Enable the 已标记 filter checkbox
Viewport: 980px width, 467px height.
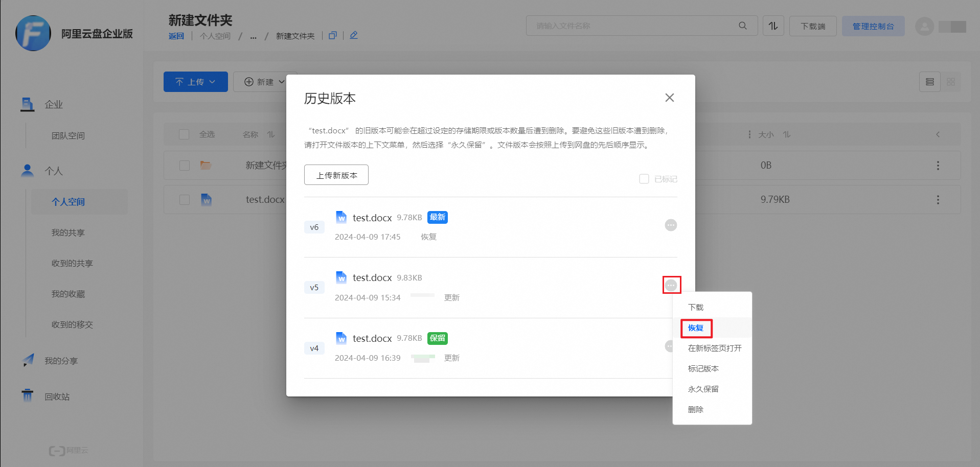click(644, 178)
